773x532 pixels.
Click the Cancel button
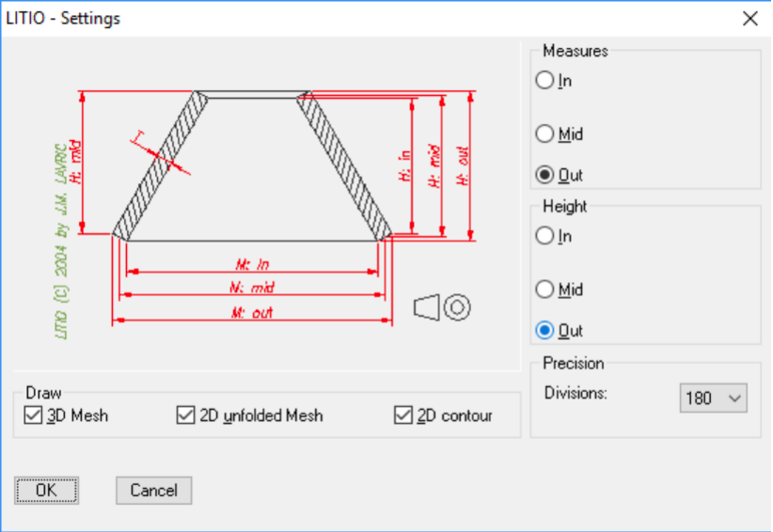pos(153,490)
